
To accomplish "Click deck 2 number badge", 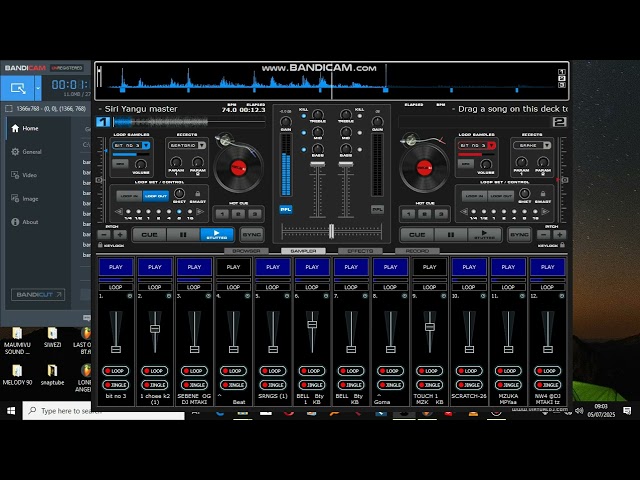I will 559,122.
